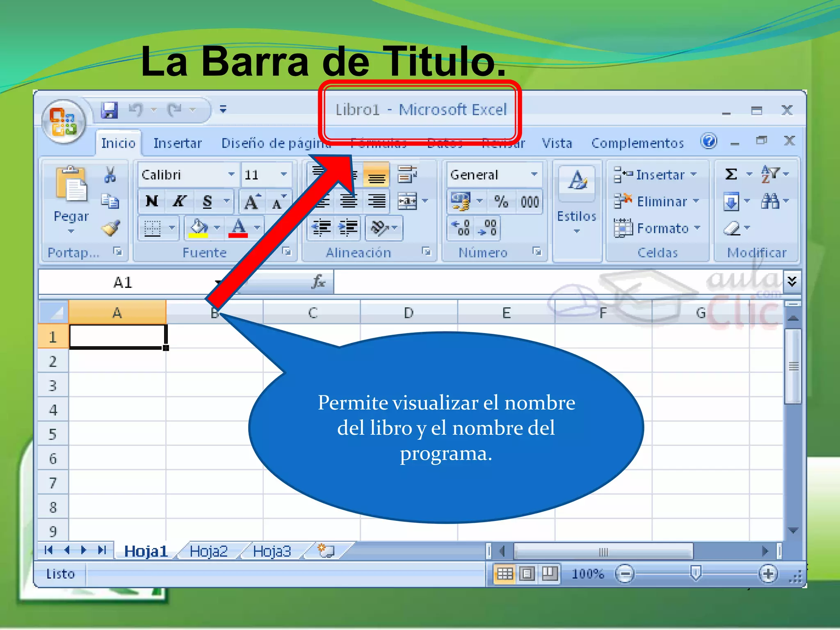Open the General number format dropdown
This screenshot has width=840, height=630.
[534, 174]
